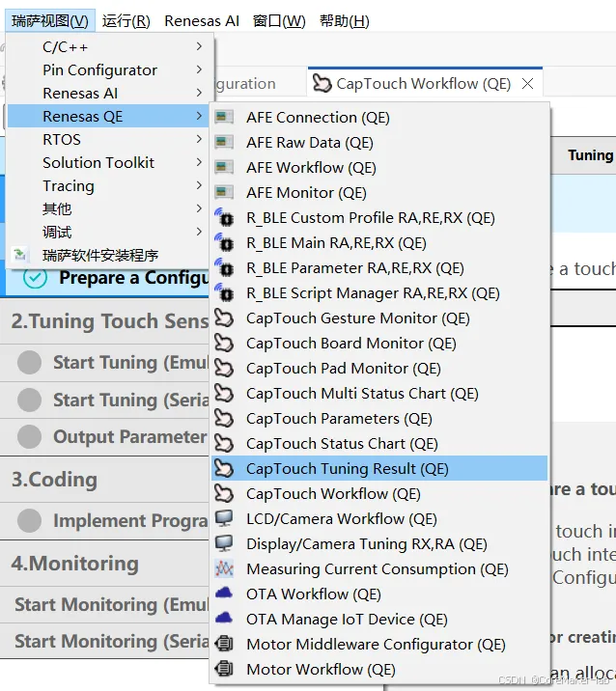Open the 瑞萨视图(V) menu
Screen dimensions: 616x691
(x=50, y=20)
